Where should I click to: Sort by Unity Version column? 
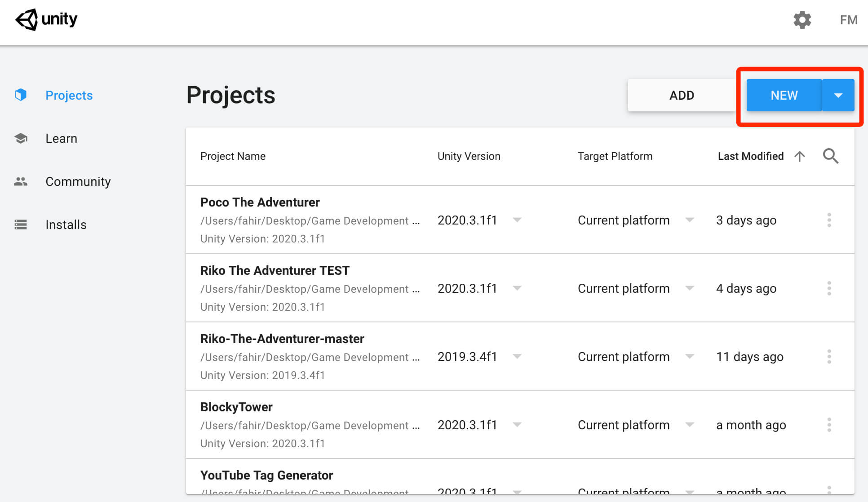pos(469,156)
